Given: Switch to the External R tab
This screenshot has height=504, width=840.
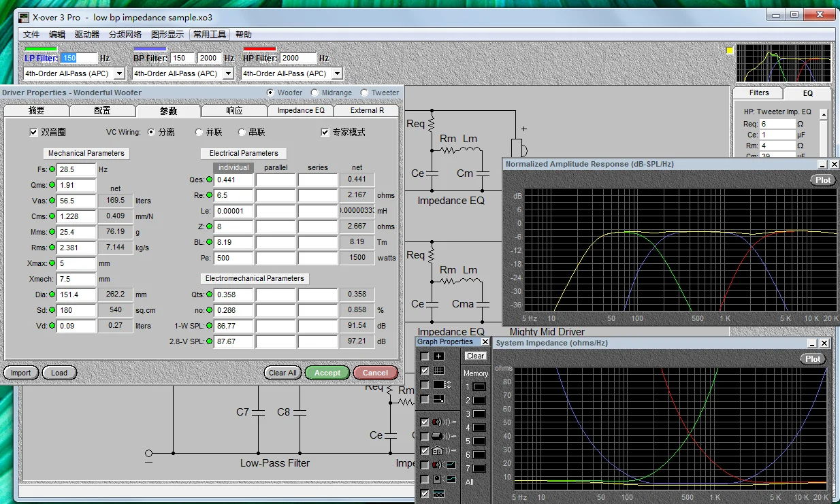Looking at the screenshot, I should click(367, 111).
